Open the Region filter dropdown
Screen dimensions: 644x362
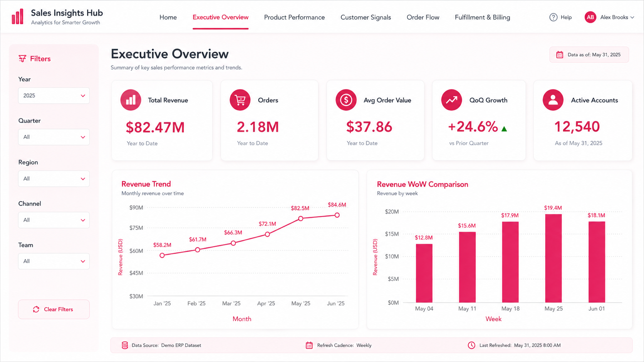point(54,178)
